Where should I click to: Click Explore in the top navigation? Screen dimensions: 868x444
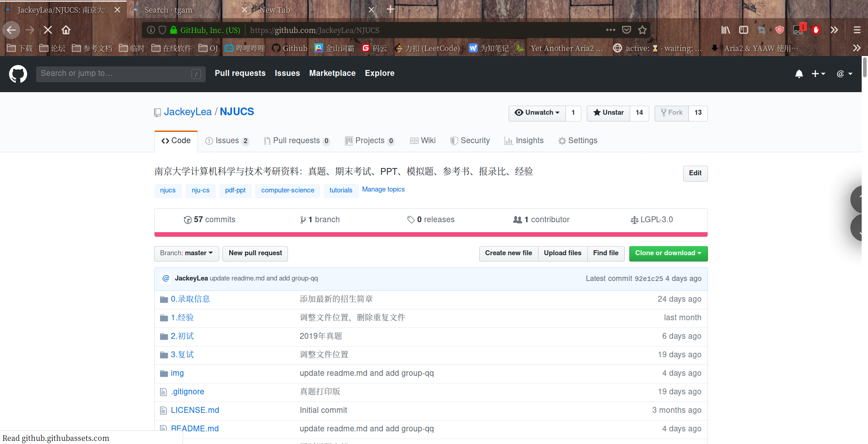coord(380,73)
